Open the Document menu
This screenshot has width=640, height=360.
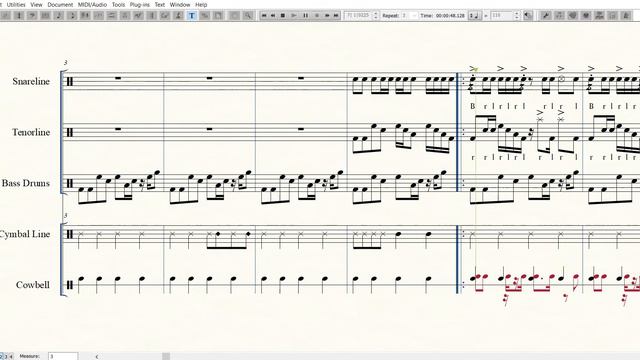tap(60, 4)
